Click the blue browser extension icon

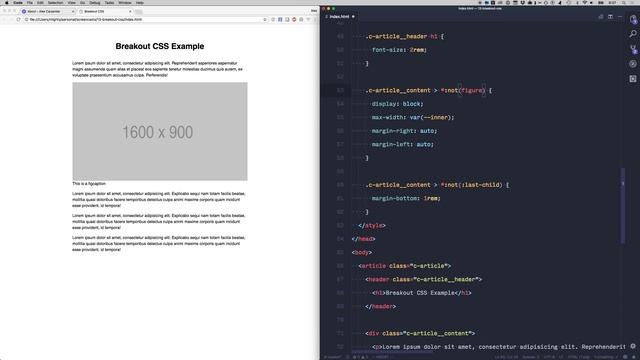pos(280,19)
